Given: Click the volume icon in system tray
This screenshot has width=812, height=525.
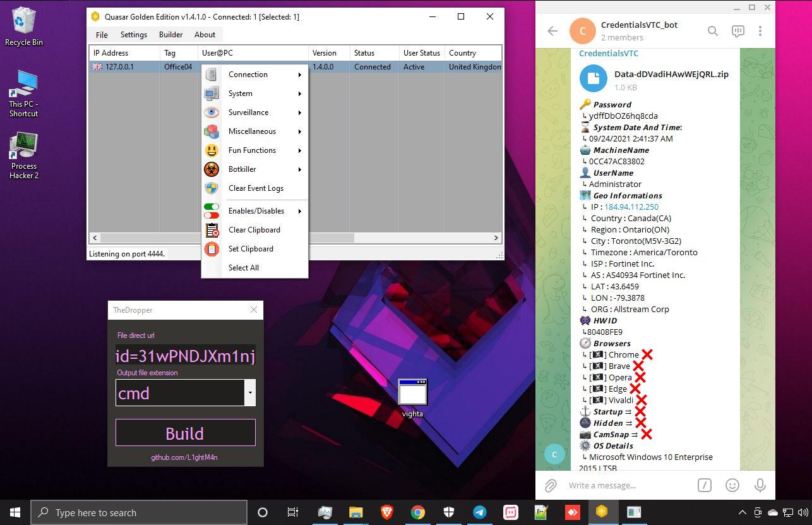Looking at the screenshot, I should pos(803,512).
